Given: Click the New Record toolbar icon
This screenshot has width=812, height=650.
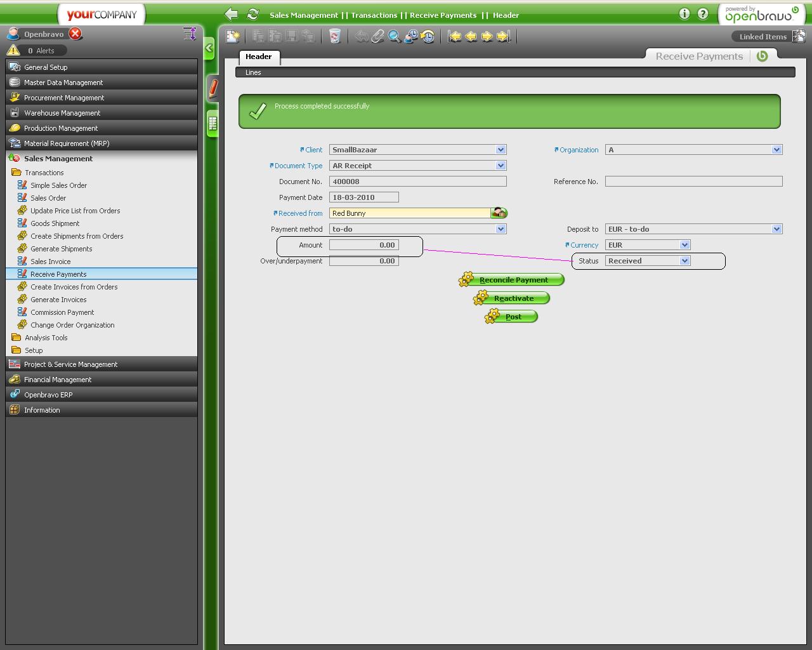Looking at the screenshot, I should pyautogui.click(x=233, y=37).
